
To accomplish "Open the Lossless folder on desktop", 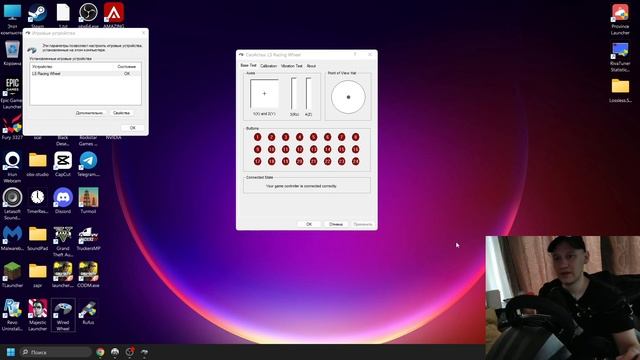I will click(x=620, y=91).
